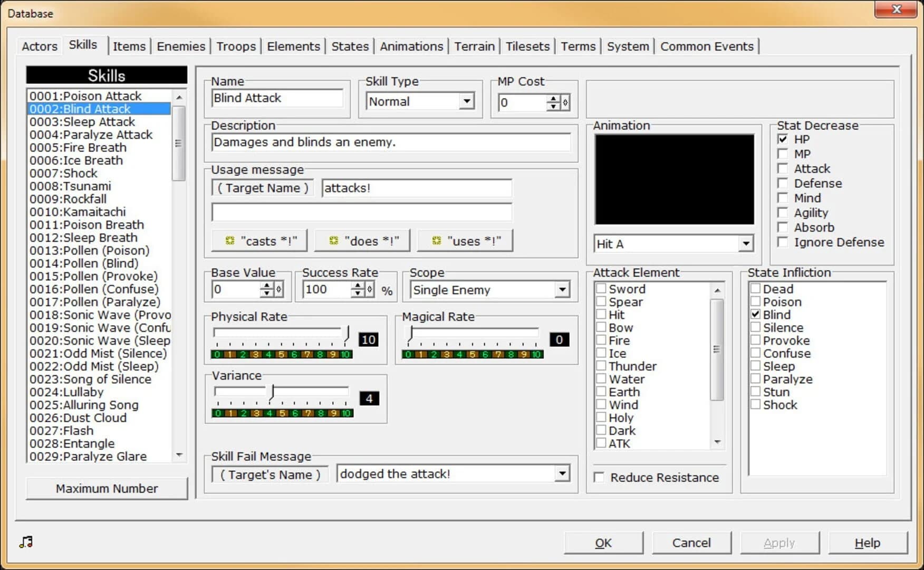Click the Maximum Number button

pyautogui.click(x=106, y=488)
